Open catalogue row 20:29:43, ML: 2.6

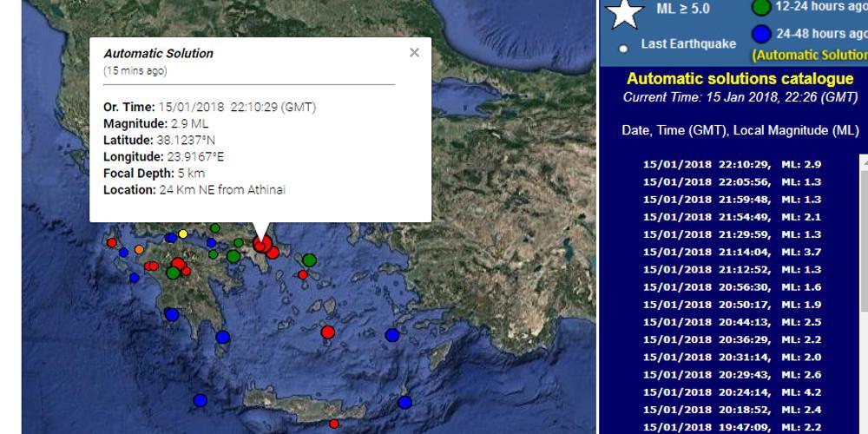point(732,375)
